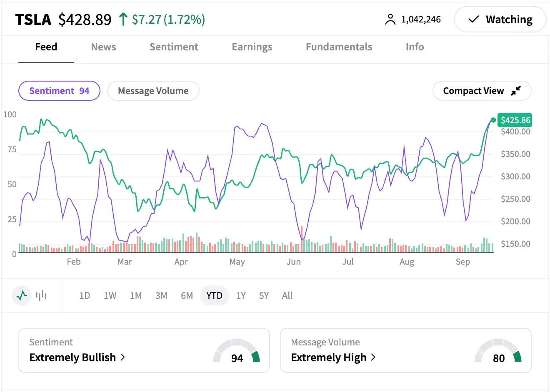The width and height of the screenshot is (550, 392).
Task: Click the Sep label on the x-axis
Action: click(x=462, y=262)
